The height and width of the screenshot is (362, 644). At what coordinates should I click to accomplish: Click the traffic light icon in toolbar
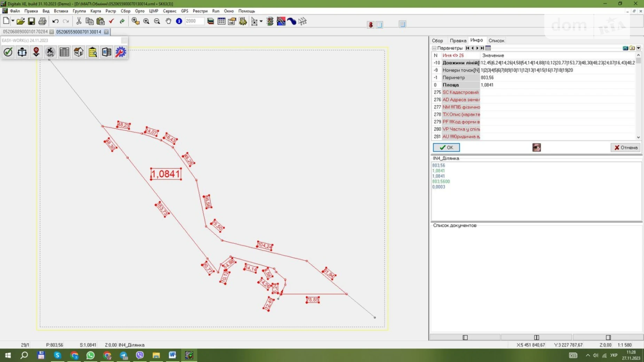point(270,21)
